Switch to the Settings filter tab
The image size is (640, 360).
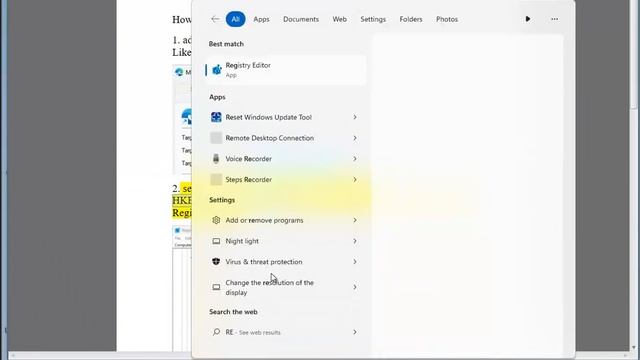pos(373,19)
